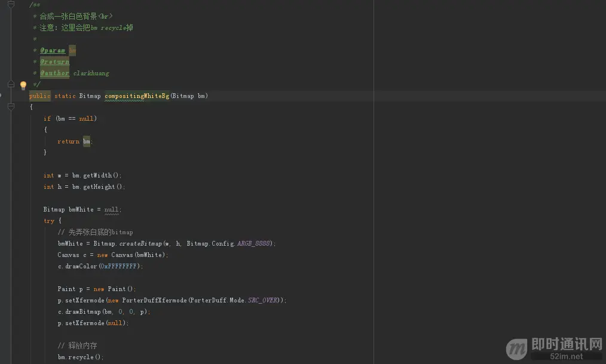Click the drawColor call
This screenshot has width=606, height=364.
point(81,266)
